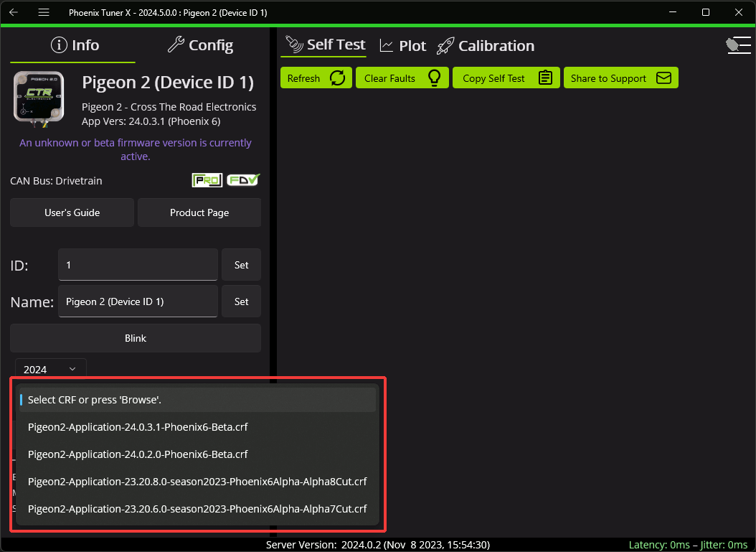This screenshot has height=552, width=756.
Task: Open the device list panel icon
Action: 738,46
